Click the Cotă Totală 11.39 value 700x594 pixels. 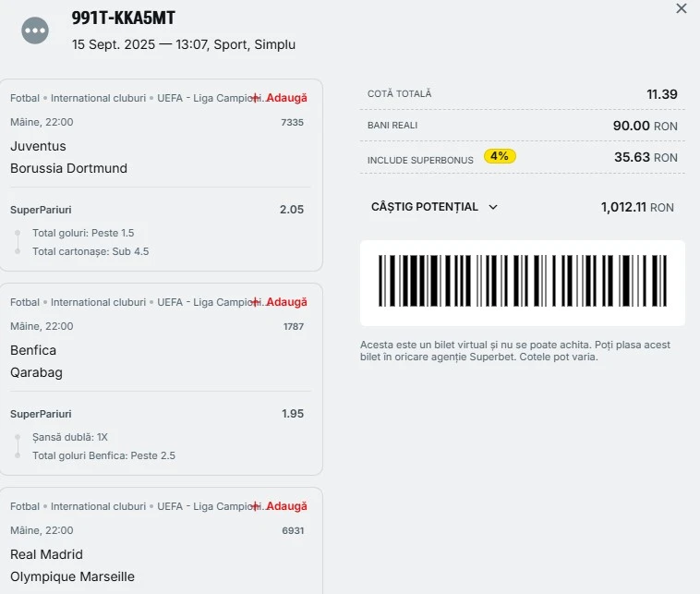pyautogui.click(x=662, y=94)
